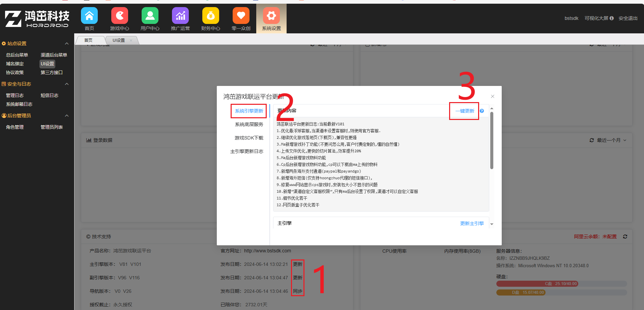Open the UI设置 sidebar item
Image resolution: width=644 pixels, height=310 pixels.
[47, 64]
